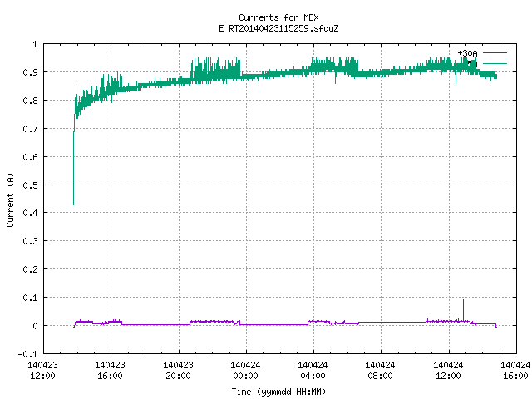Viewport: 532px width, 399px height.
Task: Click the y-axis tick label "0.3"
Action: [30, 241]
